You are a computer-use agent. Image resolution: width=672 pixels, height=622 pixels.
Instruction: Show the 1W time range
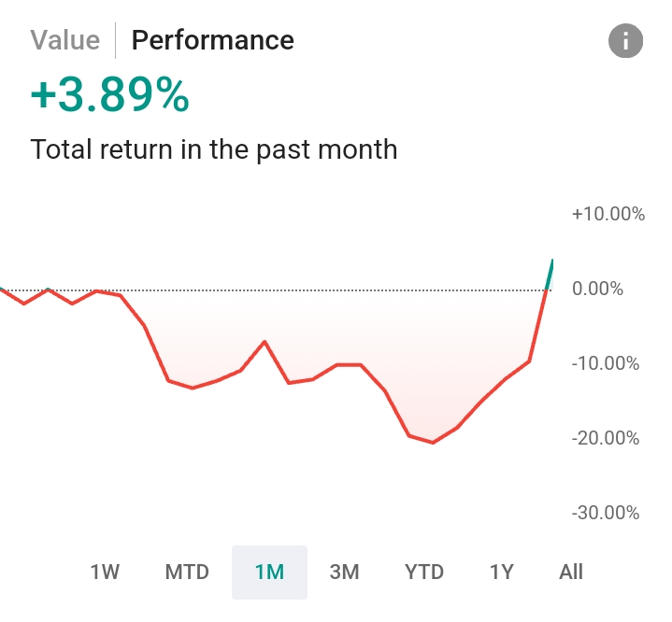(105, 572)
